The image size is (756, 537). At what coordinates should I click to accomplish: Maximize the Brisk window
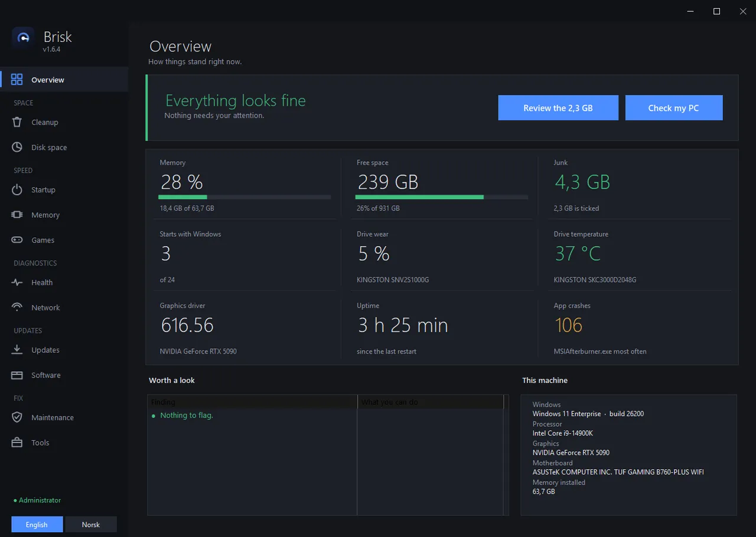tap(716, 11)
